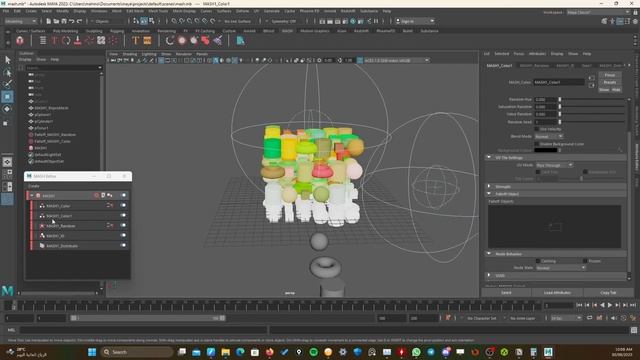Open the Node State dropdown
This screenshot has height=360, width=640.
(560, 268)
